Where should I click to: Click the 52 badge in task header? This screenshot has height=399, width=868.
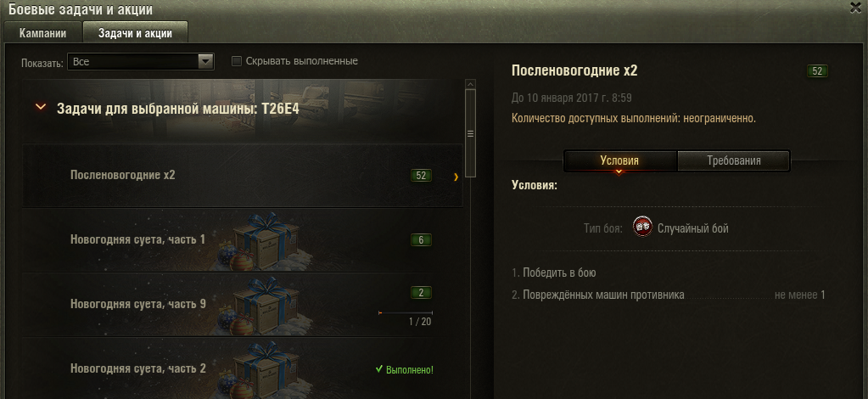(x=817, y=71)
